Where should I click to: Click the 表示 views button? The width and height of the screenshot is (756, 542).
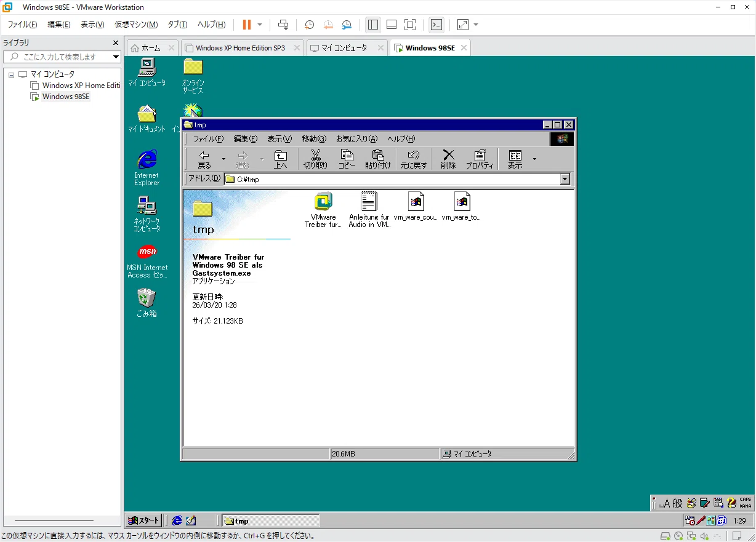pos(515,159)
